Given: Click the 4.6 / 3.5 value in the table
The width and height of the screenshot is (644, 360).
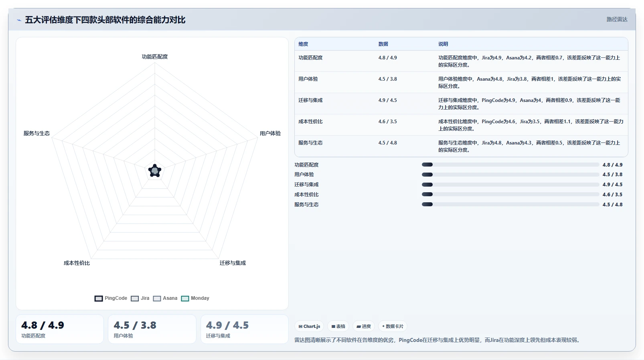Looking at the screenshot, I should (387, 122).
